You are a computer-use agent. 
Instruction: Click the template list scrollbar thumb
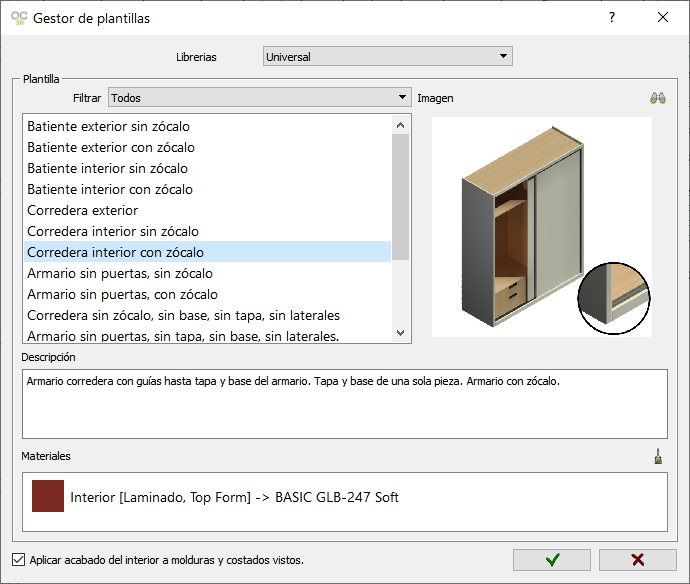click(x=400, y=197)
